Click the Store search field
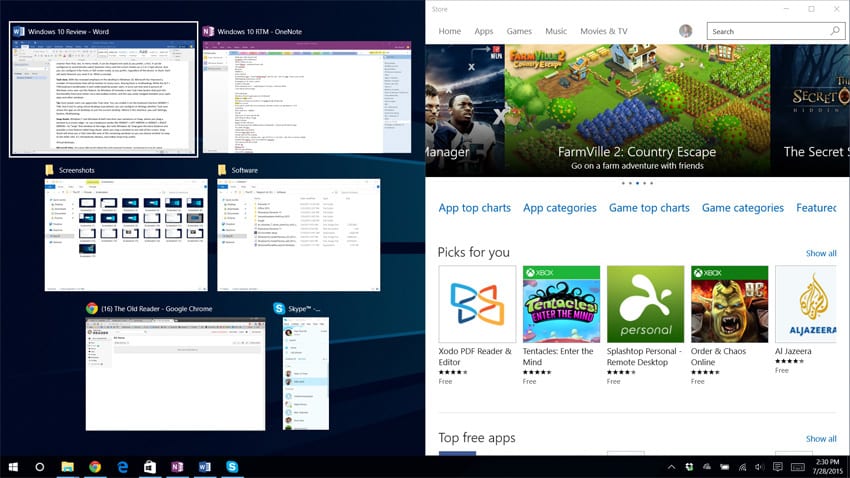The image size is (850, 478). (x=775, y=31)
